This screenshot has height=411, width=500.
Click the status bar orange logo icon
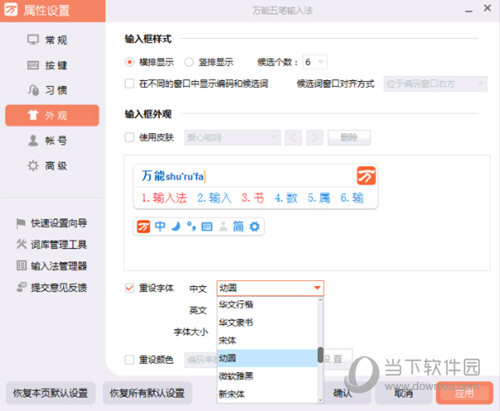point(144,227)
